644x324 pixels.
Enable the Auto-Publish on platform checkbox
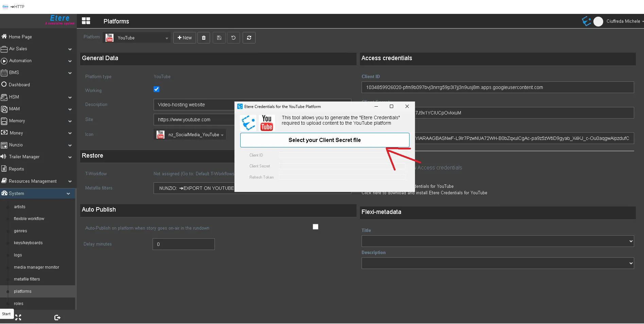[315, 227]
